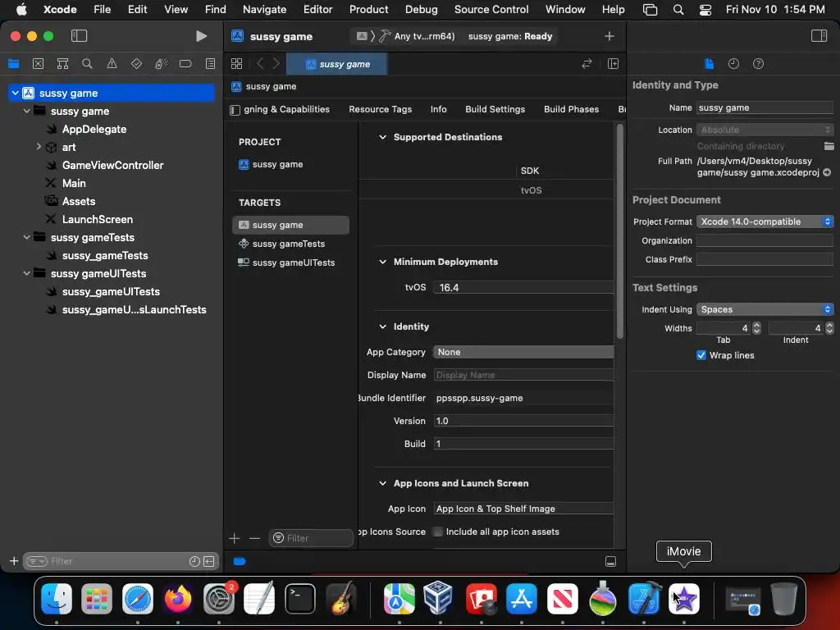Open the Indent Using dropdown
Image resolution: width=840 pixels, height=630 pixels.
(x=765, y=309)
